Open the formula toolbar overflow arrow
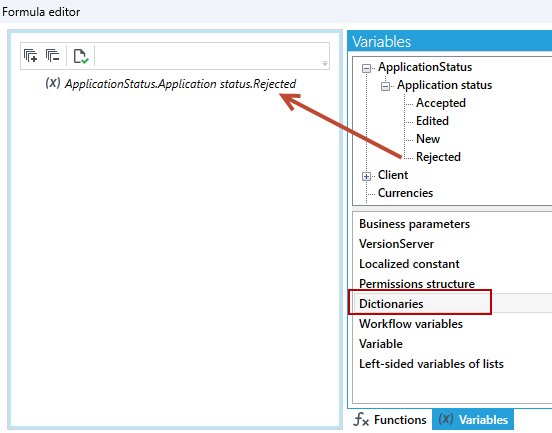552x433 pixels. (325, 63)
